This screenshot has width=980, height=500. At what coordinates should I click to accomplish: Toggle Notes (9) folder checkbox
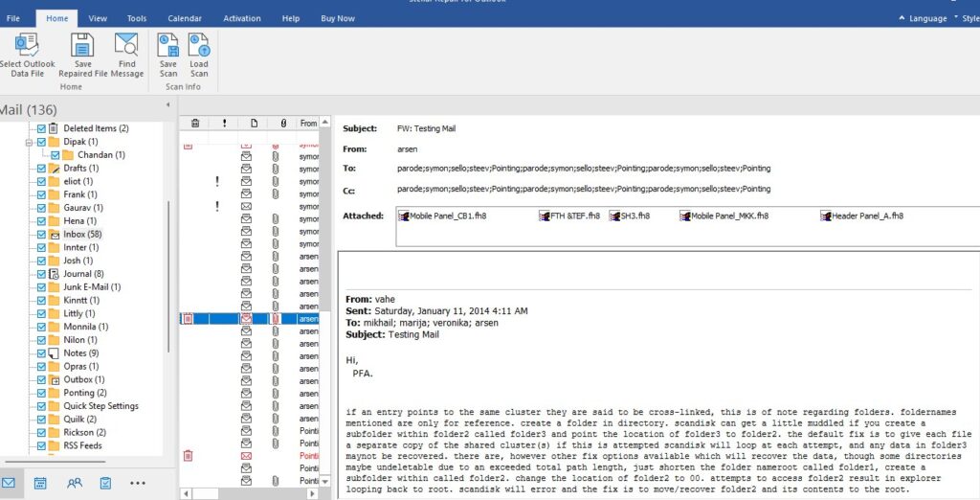(x=41, y=352)
